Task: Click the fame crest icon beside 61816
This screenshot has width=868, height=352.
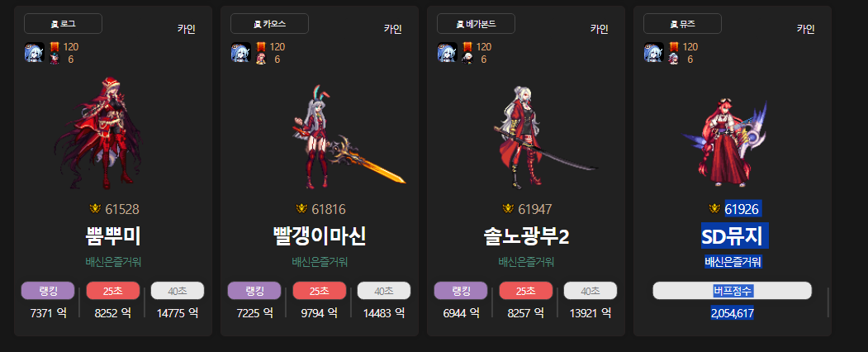Action: point(301,209)
